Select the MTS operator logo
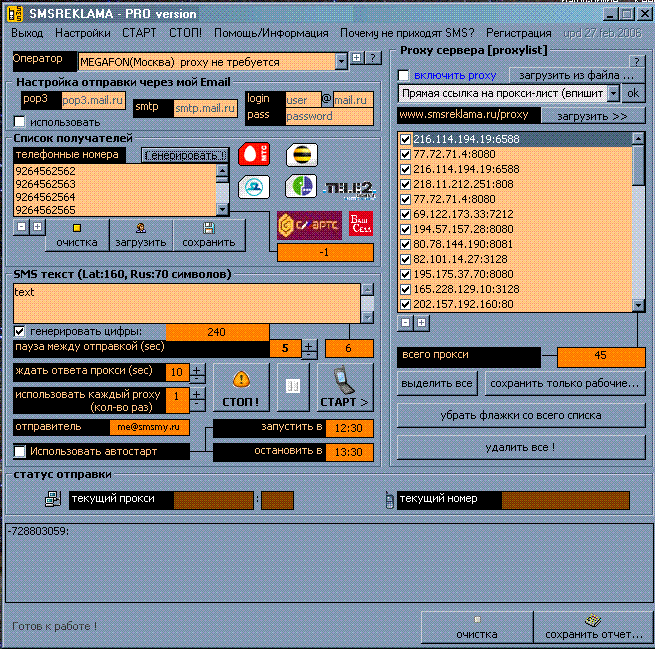 click(x=254, y=155)
